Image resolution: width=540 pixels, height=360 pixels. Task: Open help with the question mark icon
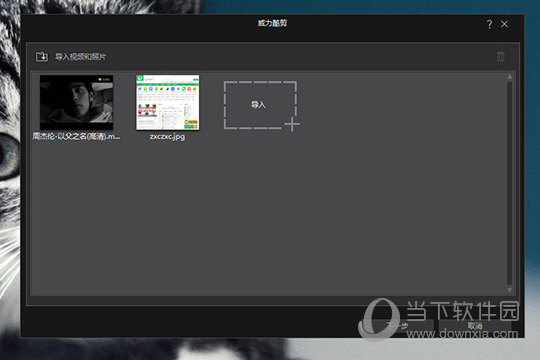tap(489, 24)
